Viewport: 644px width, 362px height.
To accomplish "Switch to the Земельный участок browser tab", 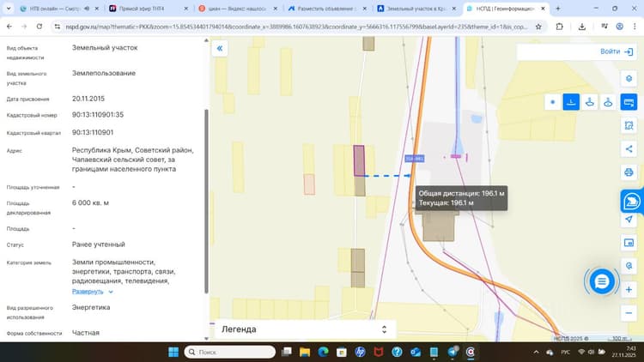I will click(417, 9).
